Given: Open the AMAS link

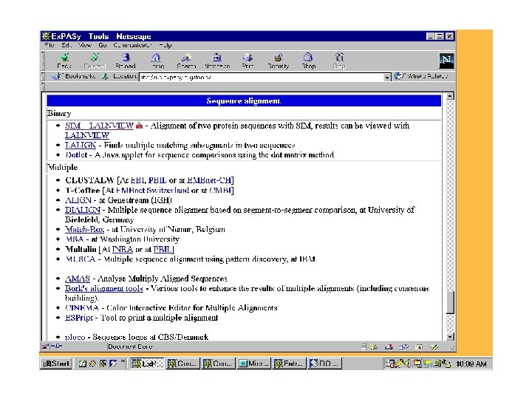Looking at the screenshot, I should pos(78,279).
